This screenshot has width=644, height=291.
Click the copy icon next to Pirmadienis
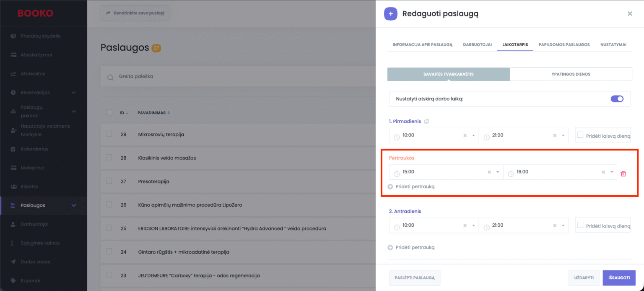tap(426, 121)
